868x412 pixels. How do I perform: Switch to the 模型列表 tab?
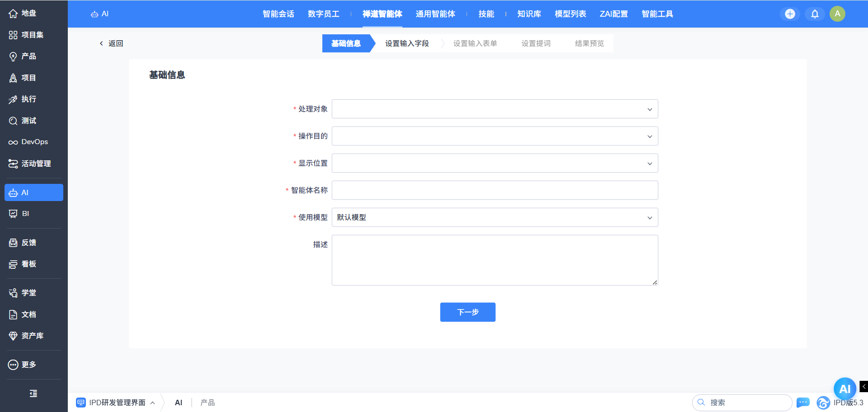570,14
